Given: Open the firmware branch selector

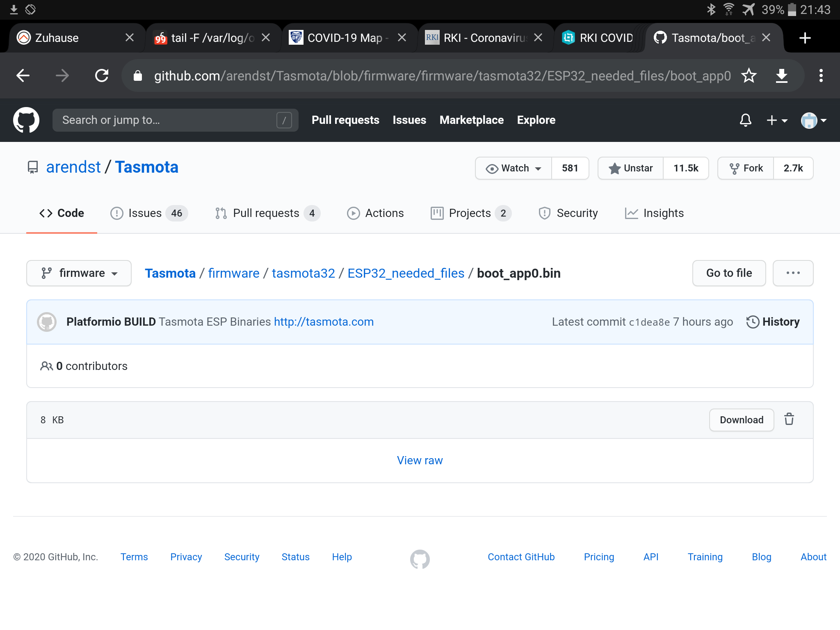Looking at the screenshot, I should [79, 273].
